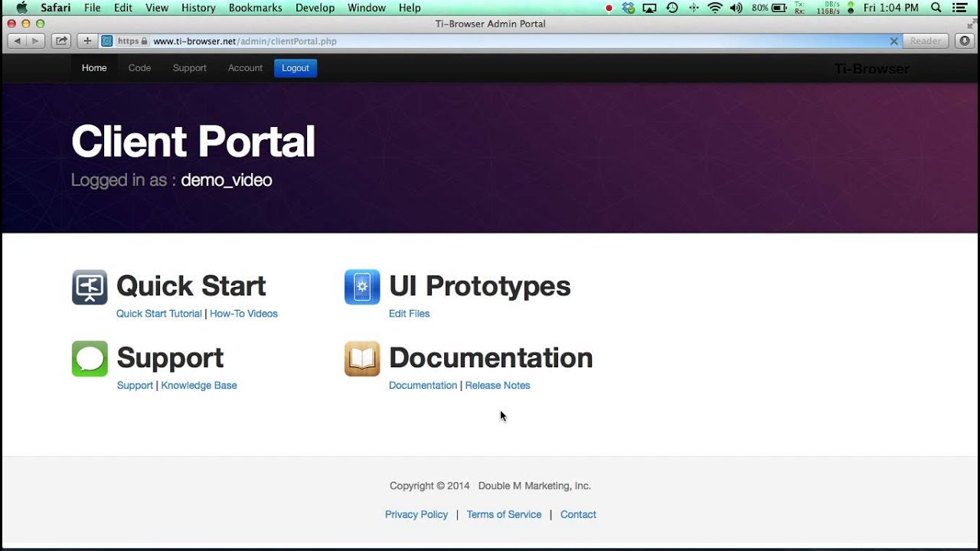Screen dimensions: 980x551
Task: Click the Quick Start presentation icon
Action: point(90,287)
